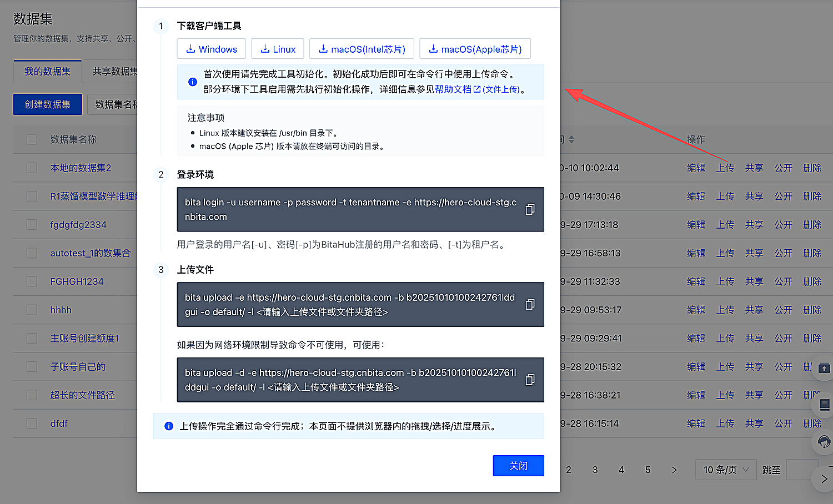Open the 帮助文档 (文件上传) link
This screenshot has height=504, width=833.
[477, 89]
